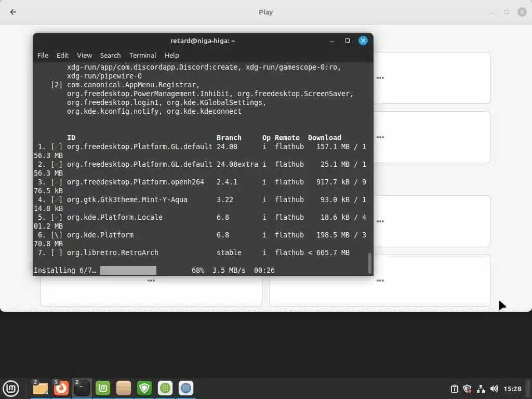Go back with the Play window arrow
532x399 pixels.
click(13, 12)
